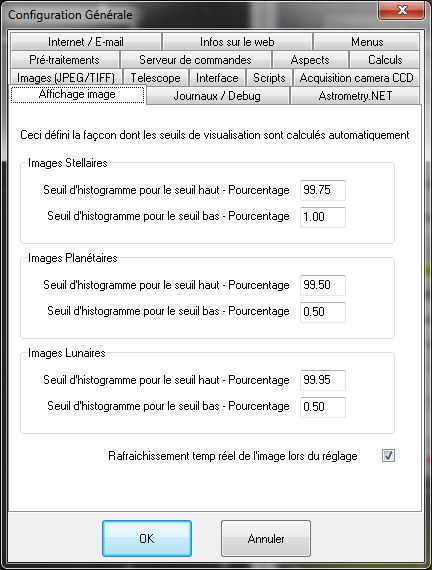Select the Scripts tab
The height and width of the screenshot is (570, 432).
coord(269,78)
